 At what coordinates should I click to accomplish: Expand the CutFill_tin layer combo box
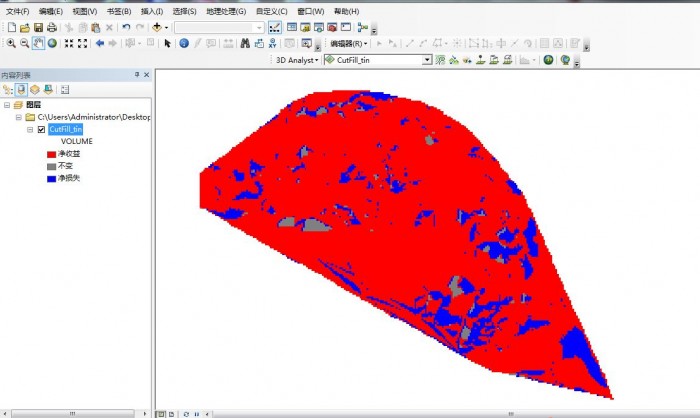427,60
